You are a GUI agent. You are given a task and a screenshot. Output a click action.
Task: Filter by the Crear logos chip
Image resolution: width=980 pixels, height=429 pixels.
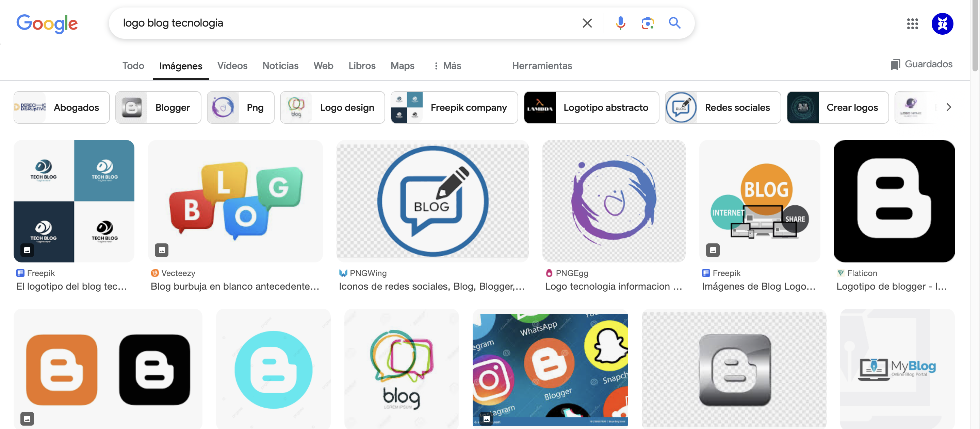pos(838,107)
